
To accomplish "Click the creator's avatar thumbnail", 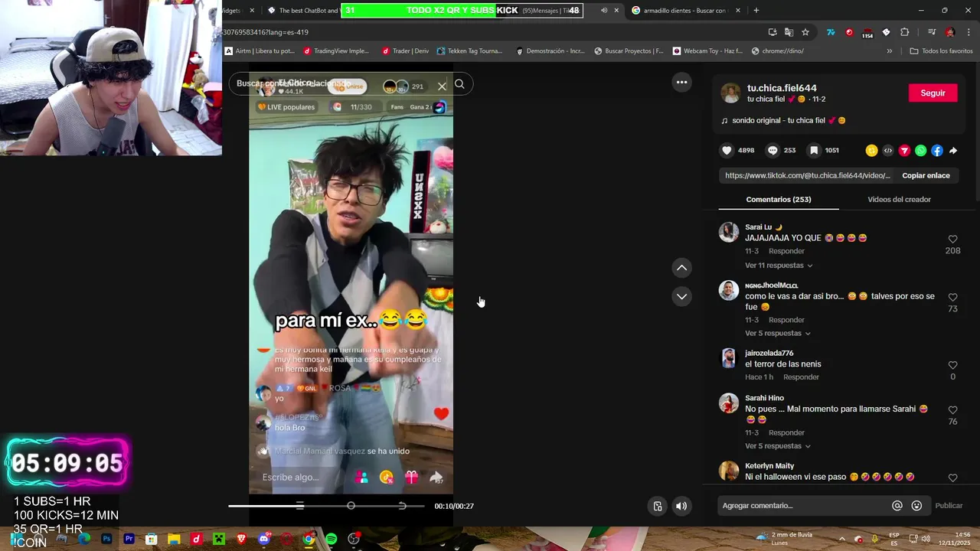I will 730,93.
